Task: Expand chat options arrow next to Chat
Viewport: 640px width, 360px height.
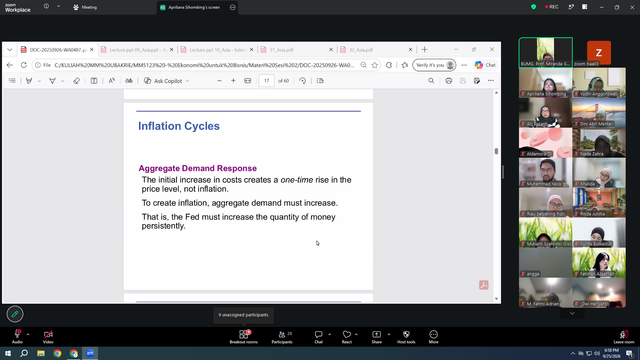Action: point(329,334)
